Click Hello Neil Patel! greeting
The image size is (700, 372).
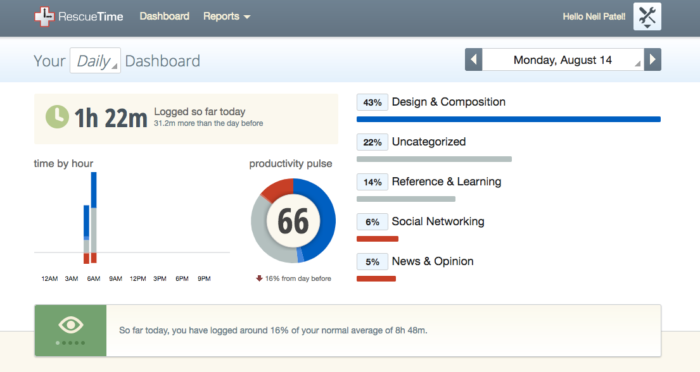594,17
